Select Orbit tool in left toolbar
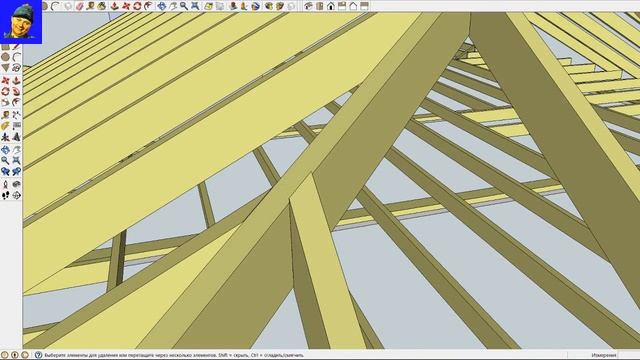The height and width of the screenshot is (360, 640). pos(5,150)
